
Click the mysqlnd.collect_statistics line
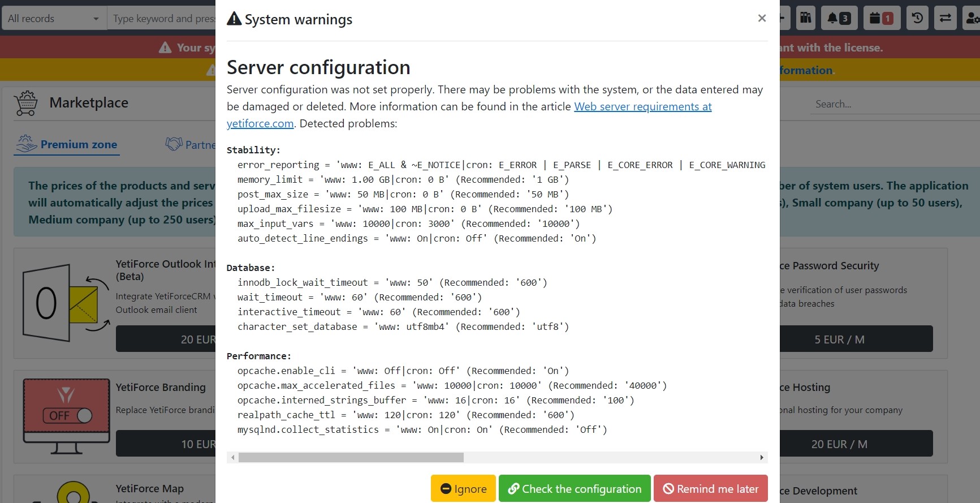pyautogui.click(x=422, y=429)
